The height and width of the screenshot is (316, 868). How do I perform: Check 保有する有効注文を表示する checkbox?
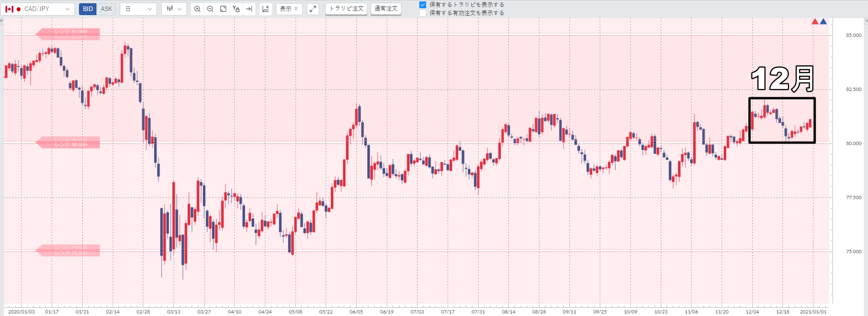point(423,13)
